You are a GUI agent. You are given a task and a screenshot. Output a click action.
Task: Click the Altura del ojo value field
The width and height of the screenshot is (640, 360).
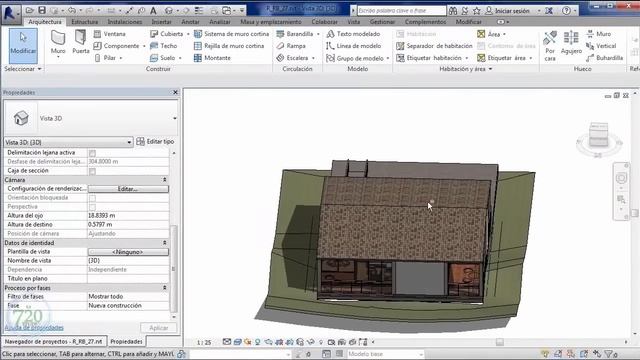128,216
